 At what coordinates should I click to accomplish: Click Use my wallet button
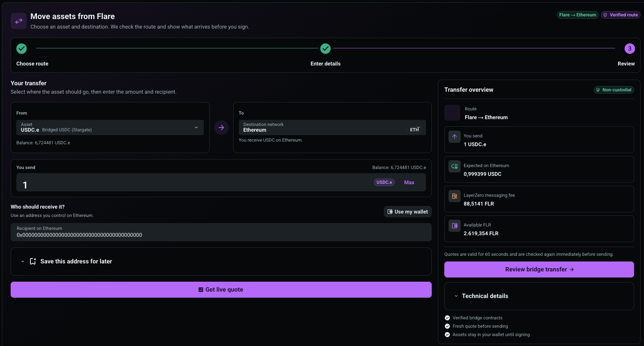point(407,212)
